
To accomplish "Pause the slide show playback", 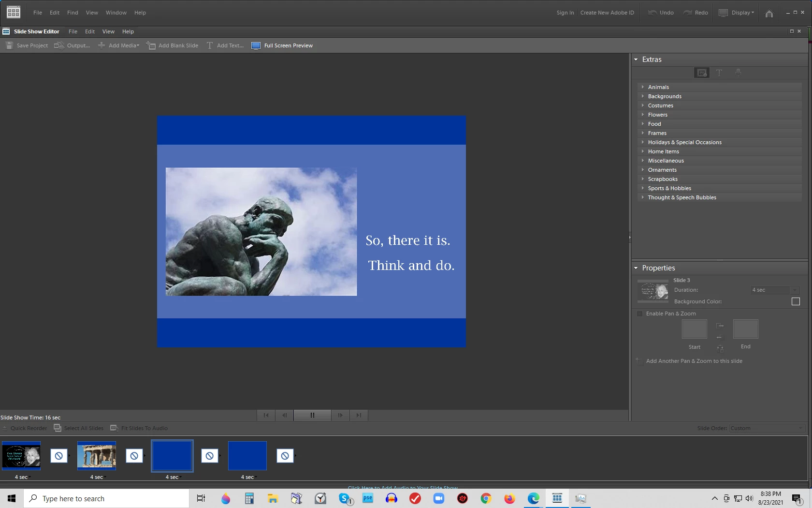I will (x=312, y=415).
